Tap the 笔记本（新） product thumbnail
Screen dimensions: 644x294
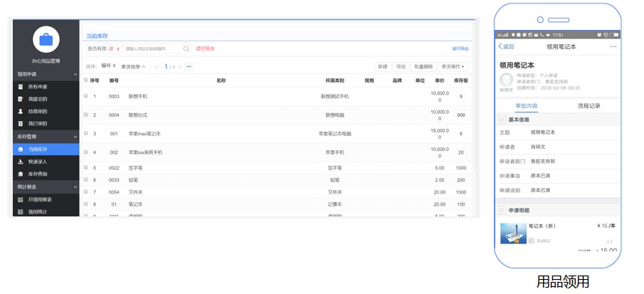(x=513, y=233)
